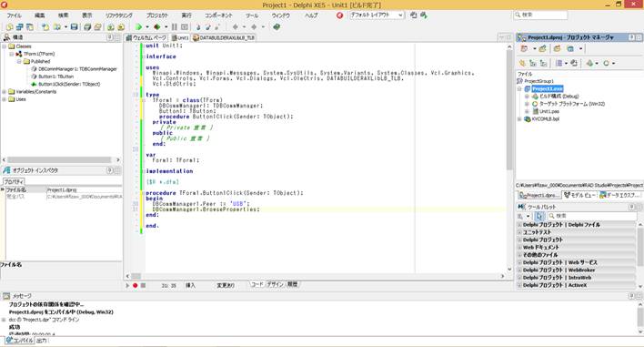The width and height of the screenshot is (644, 347).
Task: Open the ファイル menu
Action: pyautogui.click(x=15, y=15)
